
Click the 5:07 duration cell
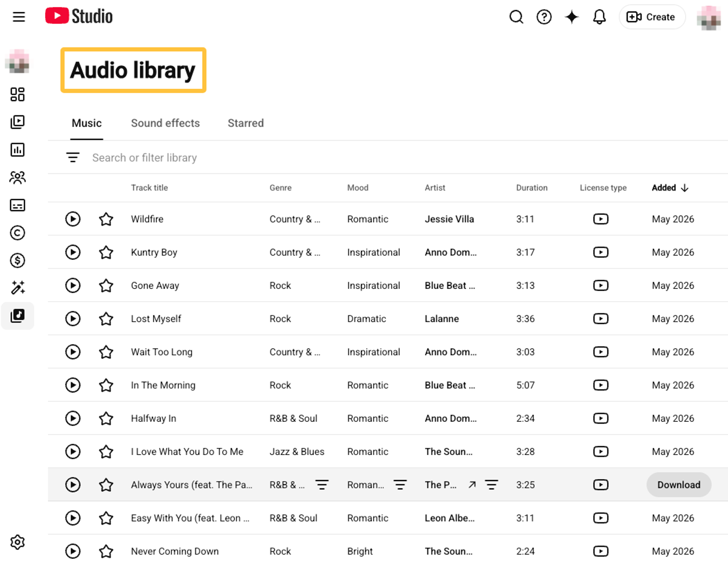pyautogui.click(x=525, y=385)
